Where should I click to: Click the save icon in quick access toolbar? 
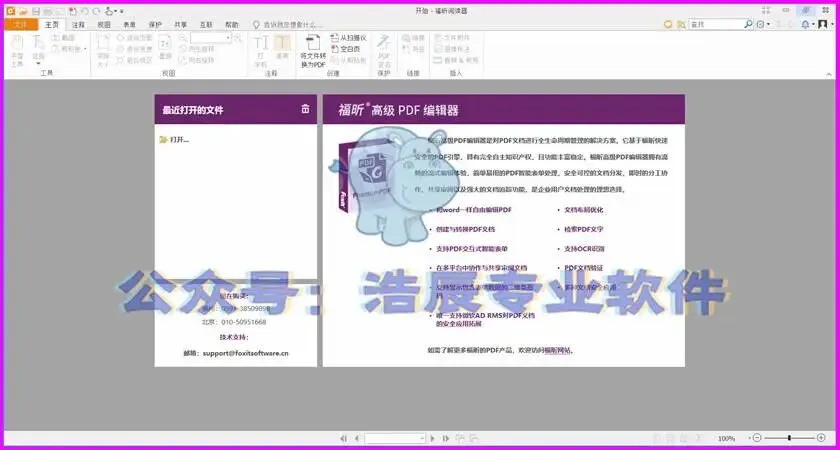[35, 11]
